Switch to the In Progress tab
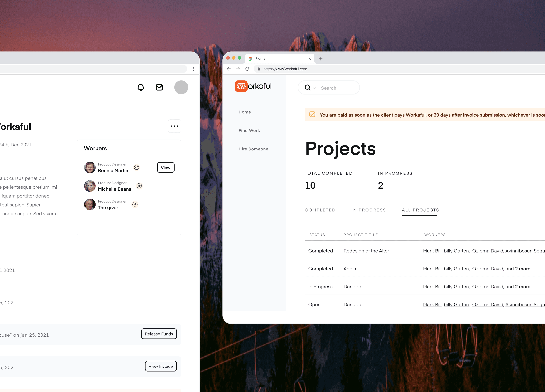Image resolution: width=545 pixels, height=392 pixels. 368,210
